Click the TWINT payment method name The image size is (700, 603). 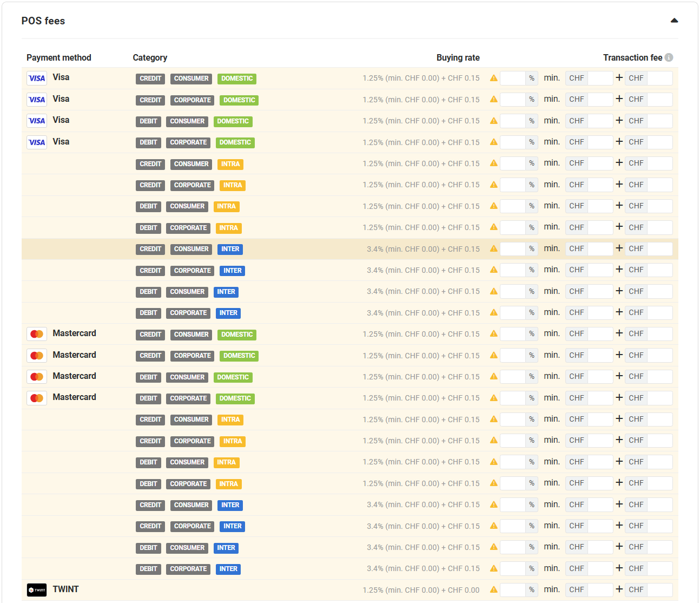[x=65, y=589]
